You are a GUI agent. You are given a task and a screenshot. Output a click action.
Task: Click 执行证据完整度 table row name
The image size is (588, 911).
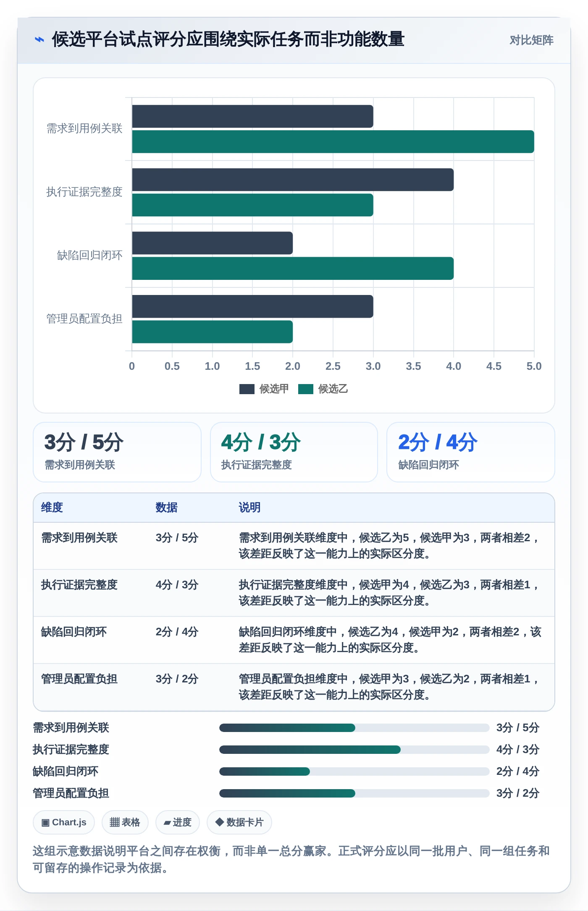79,585
